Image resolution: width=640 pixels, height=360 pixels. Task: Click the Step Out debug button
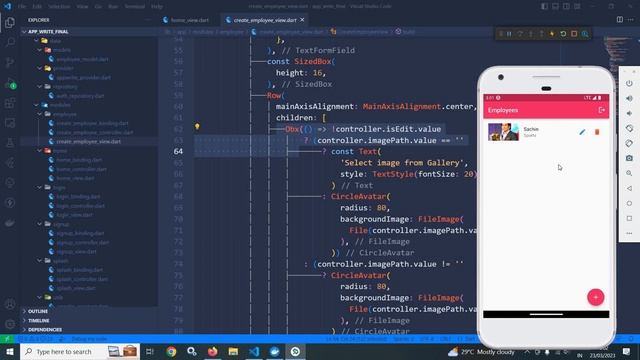click(x=542, y=34)
